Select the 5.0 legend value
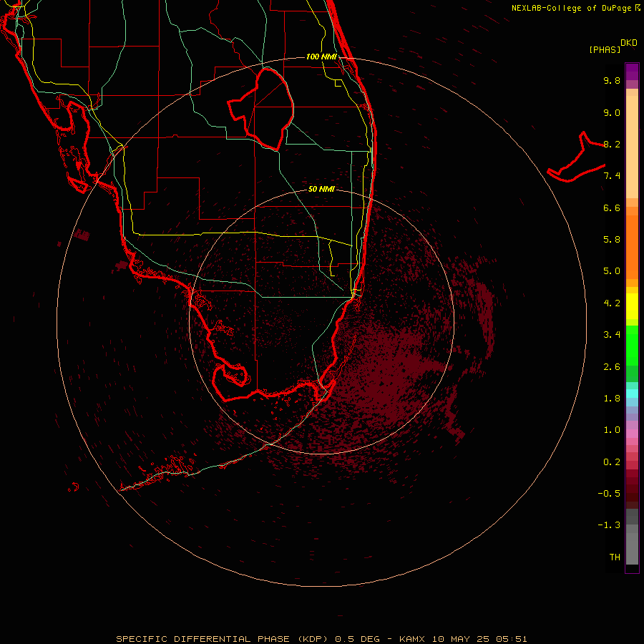 click(x=612, y=271)
